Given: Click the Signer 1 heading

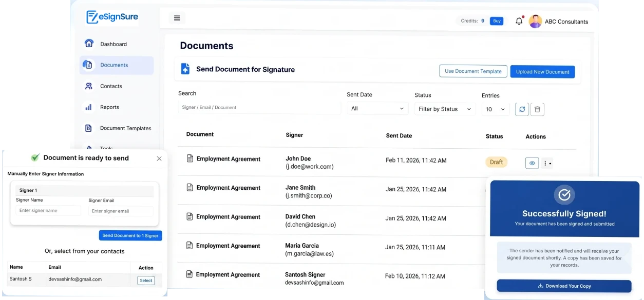Looking at the screenshot, I should (28, 190).
